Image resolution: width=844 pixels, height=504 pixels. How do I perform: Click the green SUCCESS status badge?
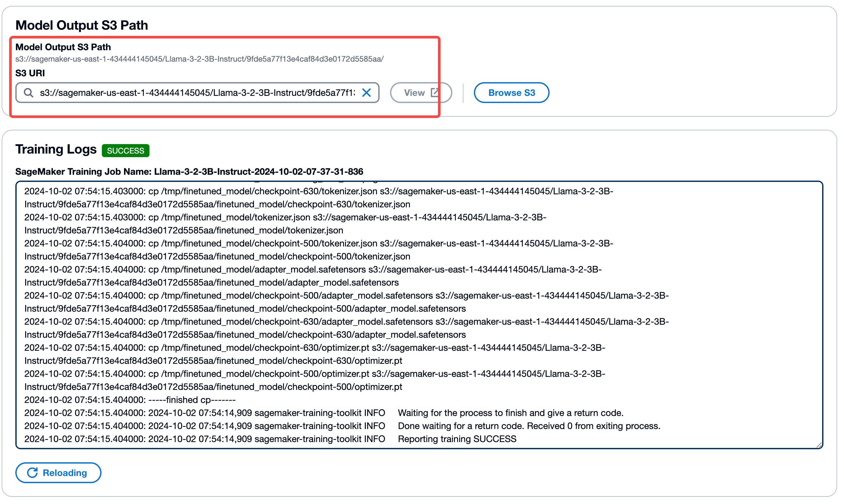[125, 151]
